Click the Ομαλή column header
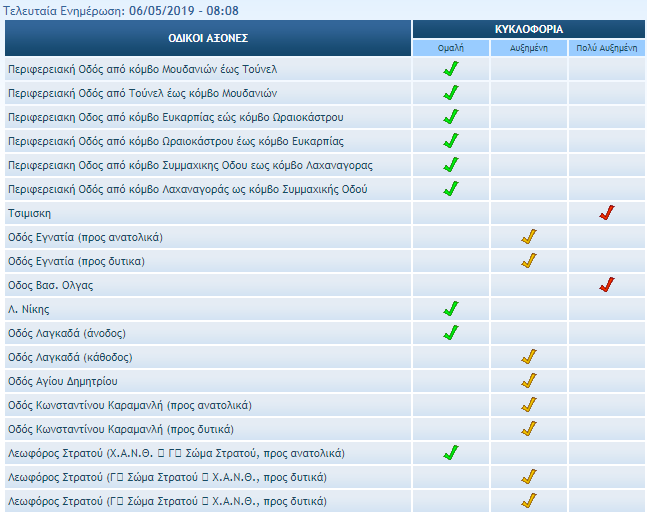This screenshot has width=647, height=516. click(x=450, y=48)
